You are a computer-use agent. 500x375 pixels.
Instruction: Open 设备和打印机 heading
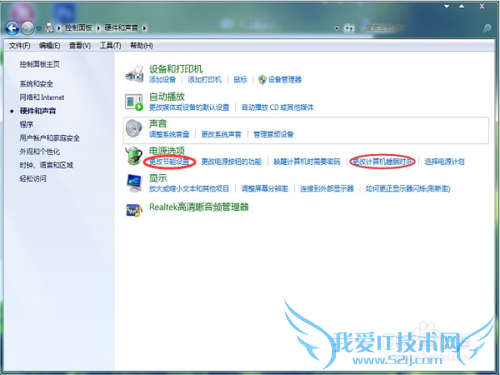[176, 69]
